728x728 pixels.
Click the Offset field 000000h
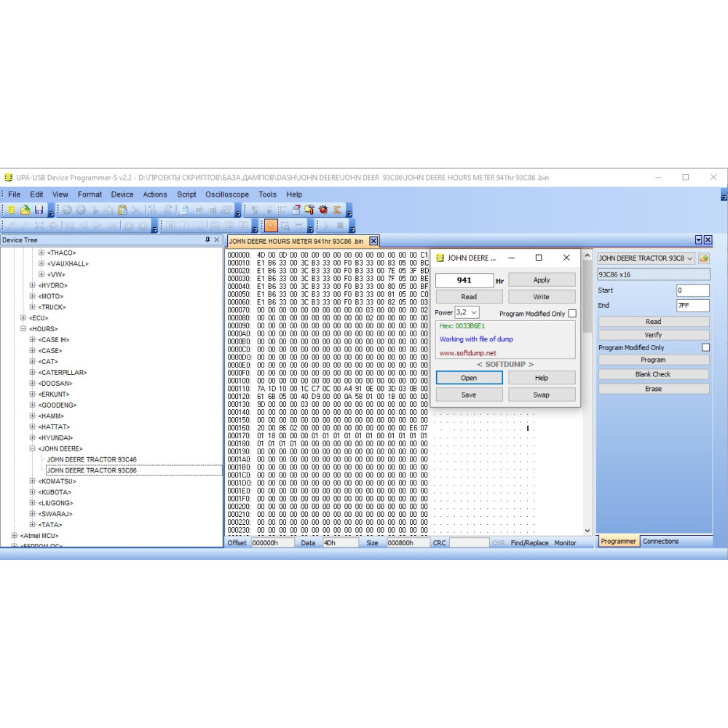coord(272,543)
